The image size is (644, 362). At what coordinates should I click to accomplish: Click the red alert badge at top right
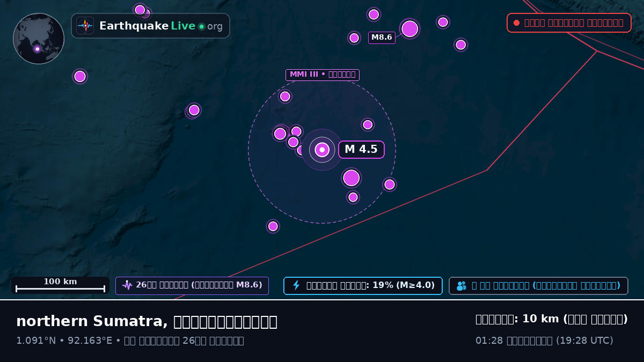(569, 23)
